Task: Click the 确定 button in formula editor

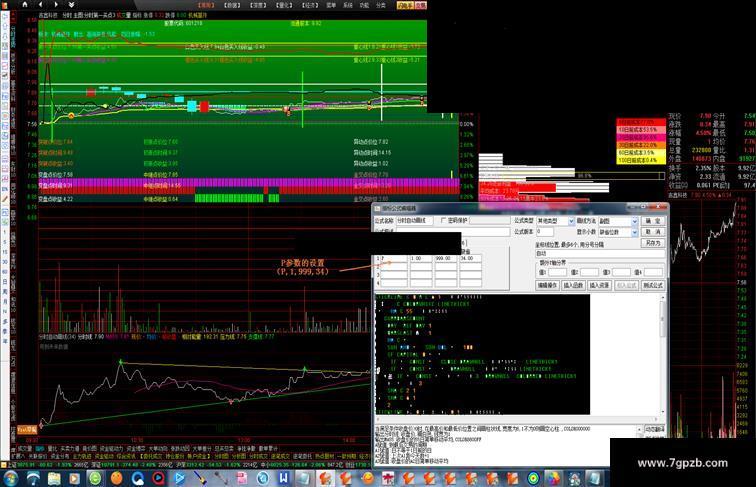Action: (653, 221)
